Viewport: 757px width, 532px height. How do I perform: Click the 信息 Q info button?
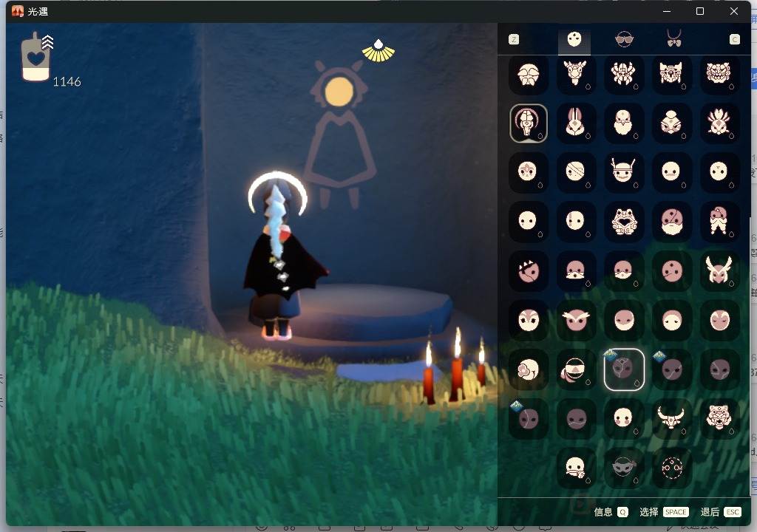point(611,512)
